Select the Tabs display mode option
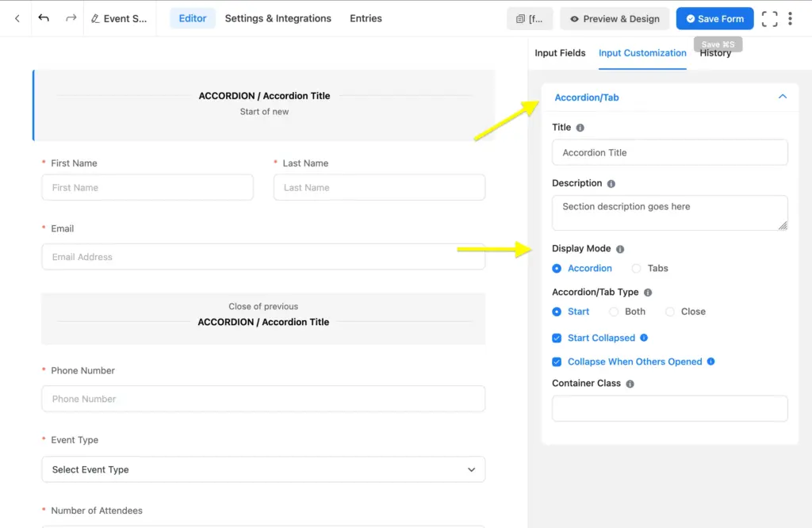This screenshot has height=528, width=812. (638, 268)
